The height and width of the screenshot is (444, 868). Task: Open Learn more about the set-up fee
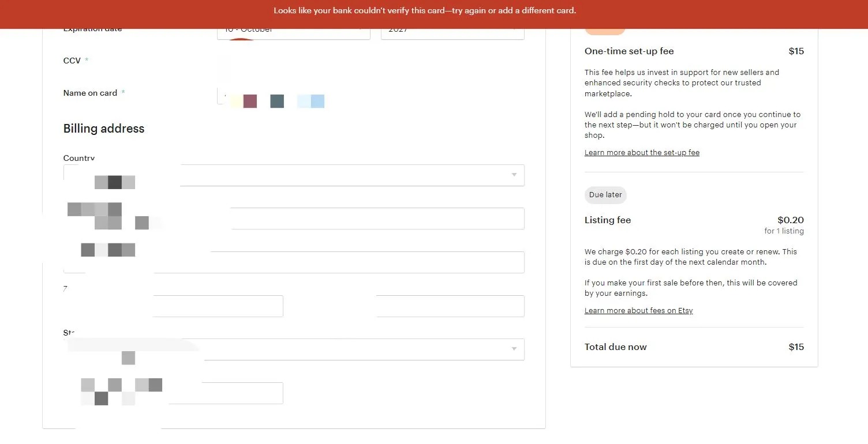tap(642, 153)
